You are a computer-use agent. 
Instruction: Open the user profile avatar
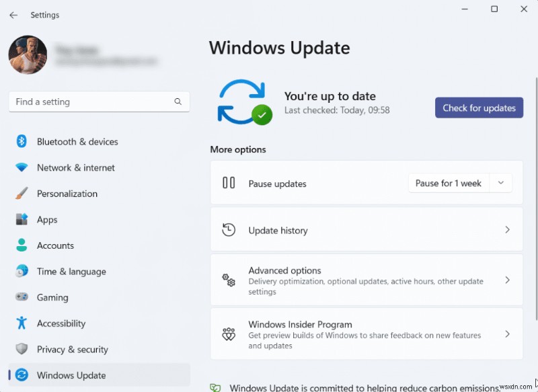[28, 54]
